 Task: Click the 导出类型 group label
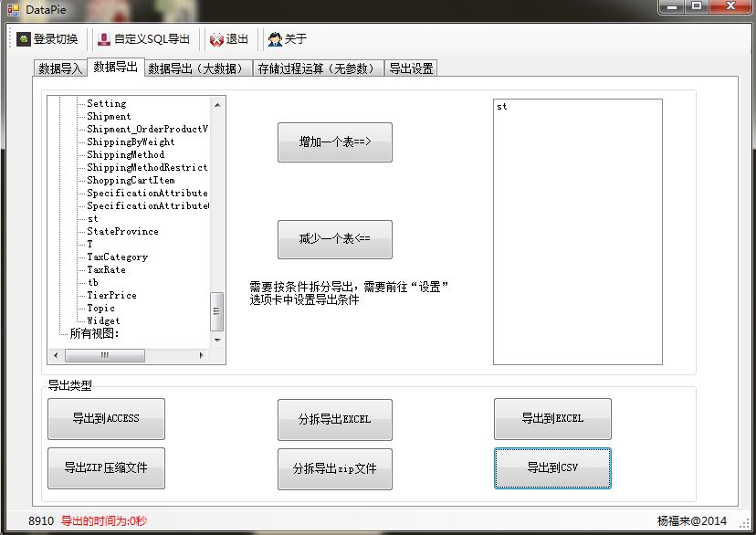70,385
